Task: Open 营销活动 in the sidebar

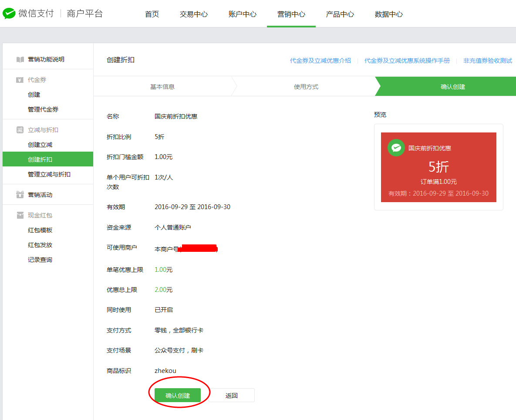Action: click(40, 195)
